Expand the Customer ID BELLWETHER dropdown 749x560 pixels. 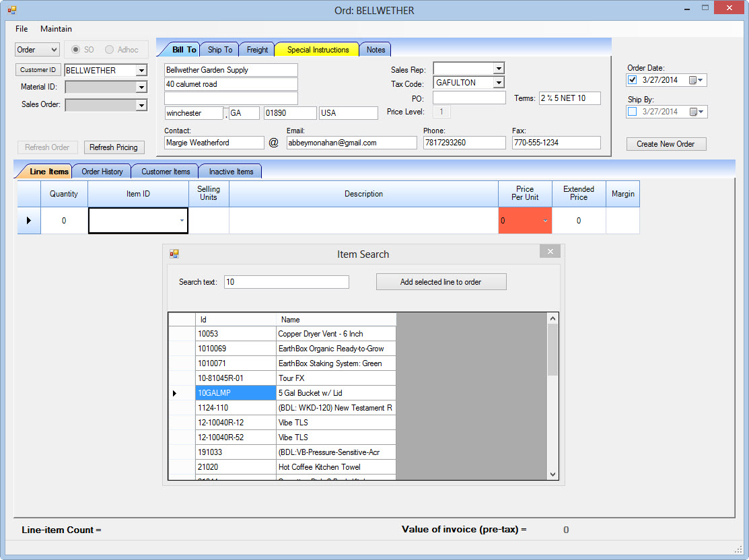pos(141,71)
